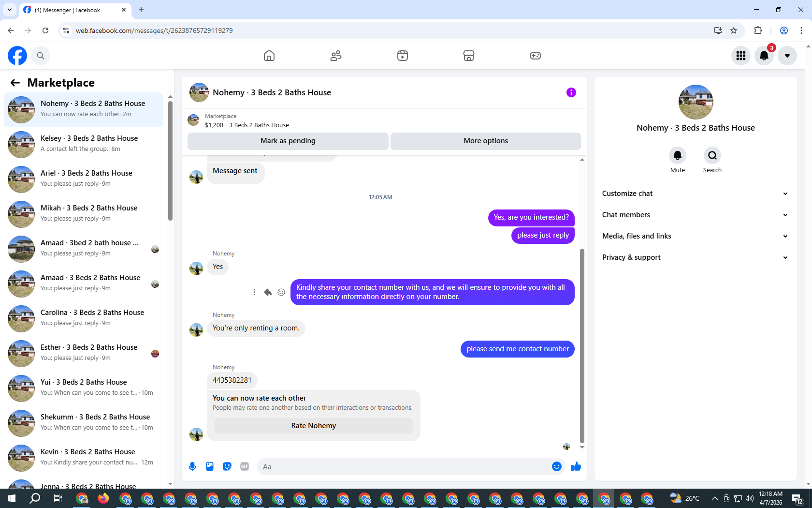Click the conversation list scrollbar

[170, 160]
